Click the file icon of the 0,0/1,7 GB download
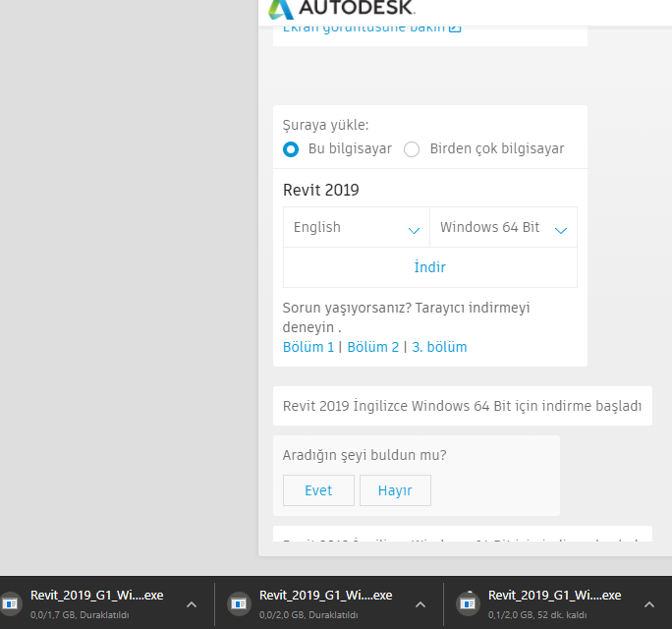Screen dimensions: 672x629 pos(10,604)
